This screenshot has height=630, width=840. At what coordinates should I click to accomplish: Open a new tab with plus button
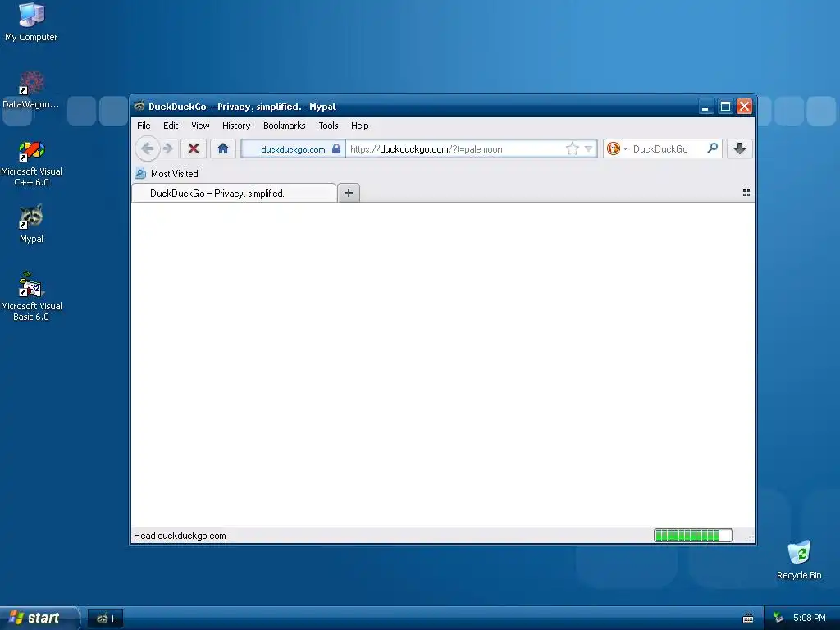(348, 193)
